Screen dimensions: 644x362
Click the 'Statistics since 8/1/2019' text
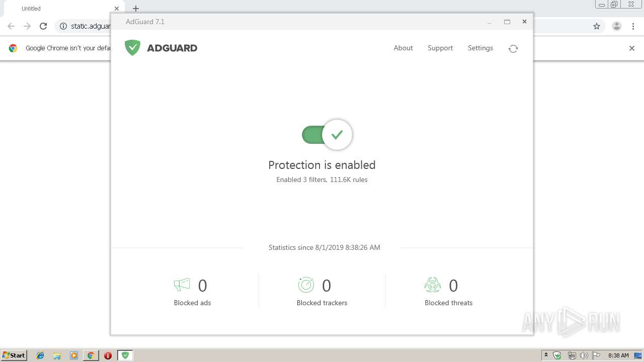325,247
